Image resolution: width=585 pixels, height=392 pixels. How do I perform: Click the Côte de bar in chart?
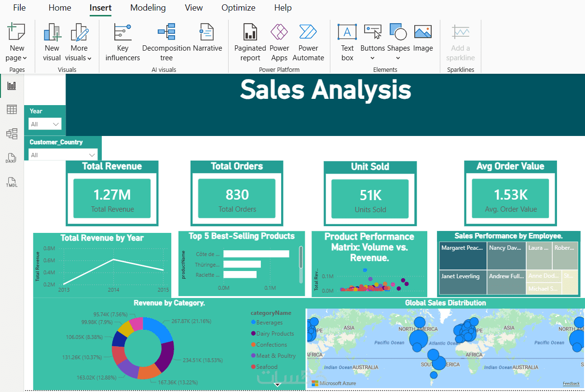point(256,254)
